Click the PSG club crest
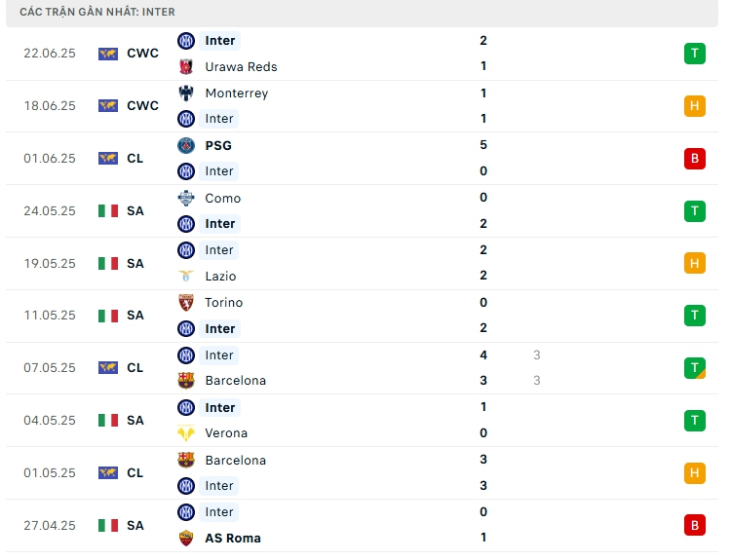This screenshot has height=560, width=731. tap(186, 145)
